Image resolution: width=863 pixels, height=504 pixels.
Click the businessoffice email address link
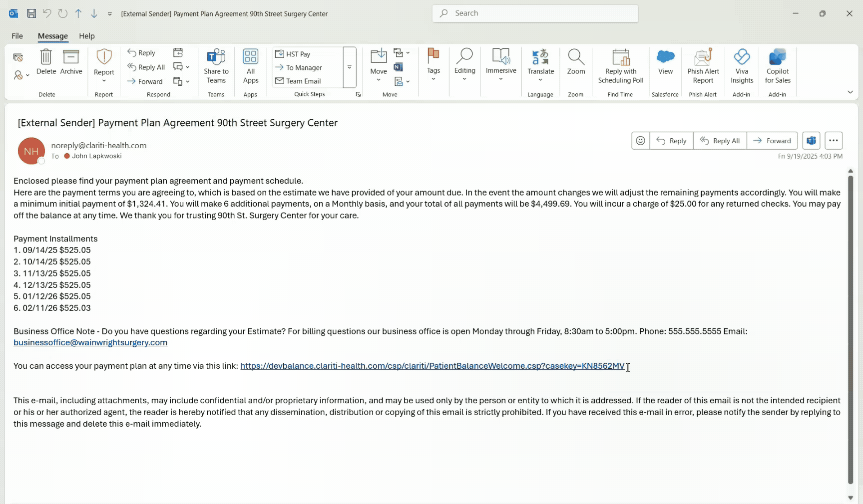click(90, 342)
